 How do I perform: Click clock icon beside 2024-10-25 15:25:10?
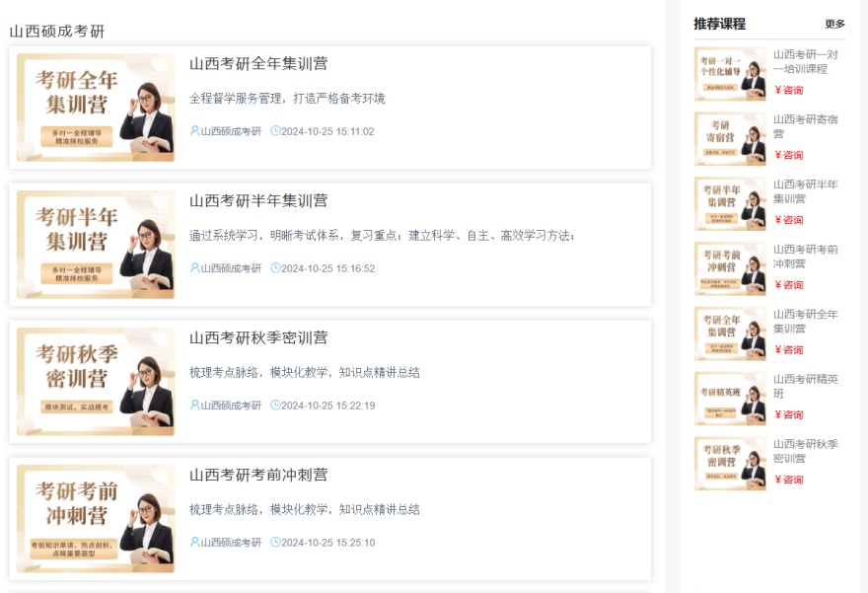tap(275, 543)
